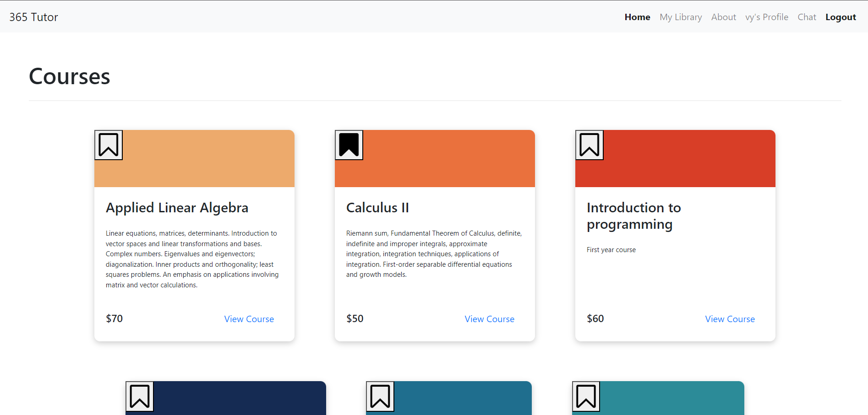Log out using Logout link

841,17
